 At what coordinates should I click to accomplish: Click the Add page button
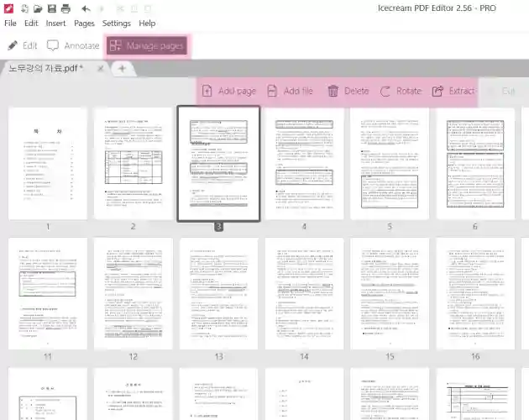(x=228, y=92)
